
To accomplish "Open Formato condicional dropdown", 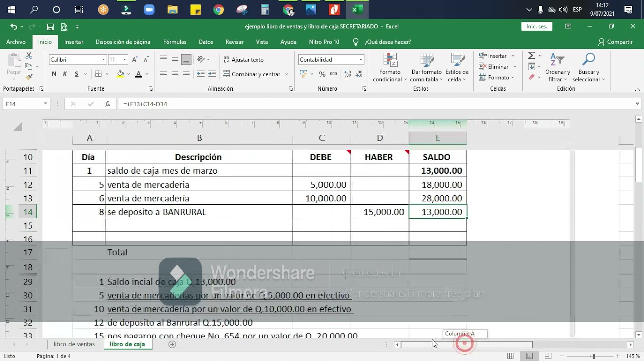I will pos(390,68).
